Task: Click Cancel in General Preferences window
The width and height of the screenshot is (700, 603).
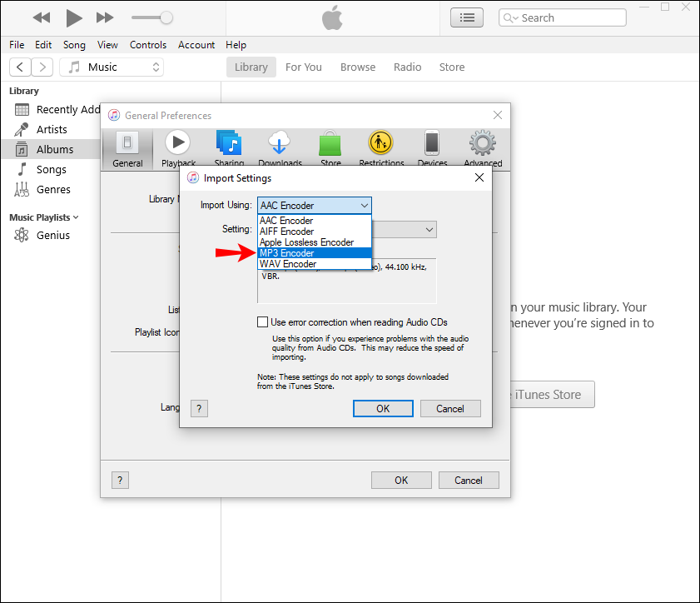Action: 469,481
